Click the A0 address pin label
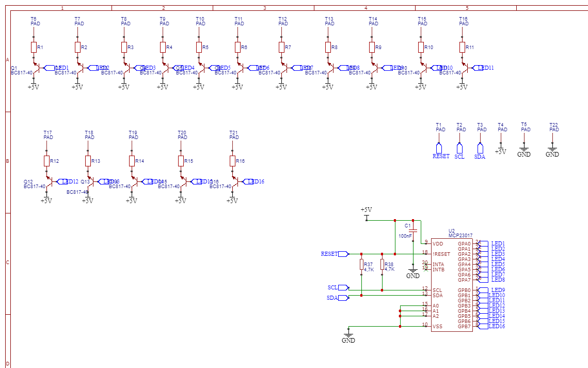The image size is (588, 368). click(x=435, y=305)
